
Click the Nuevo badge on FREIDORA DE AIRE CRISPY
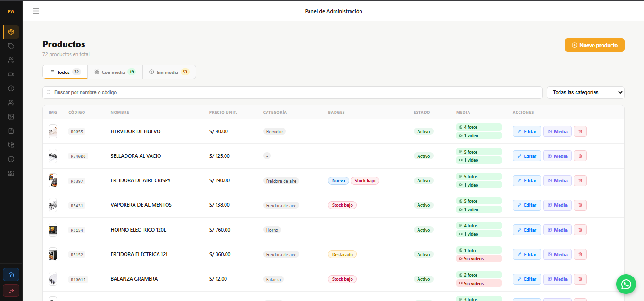[339, 180]
